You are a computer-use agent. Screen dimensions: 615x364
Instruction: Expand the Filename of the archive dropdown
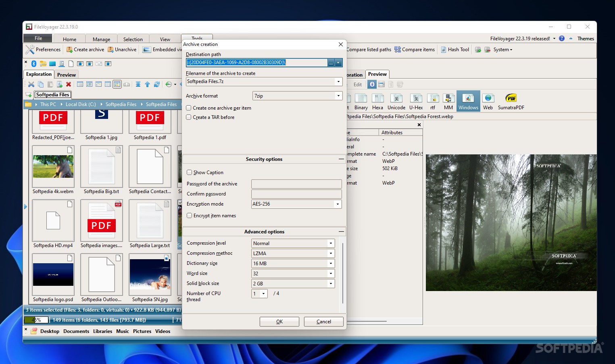[338, 81]
